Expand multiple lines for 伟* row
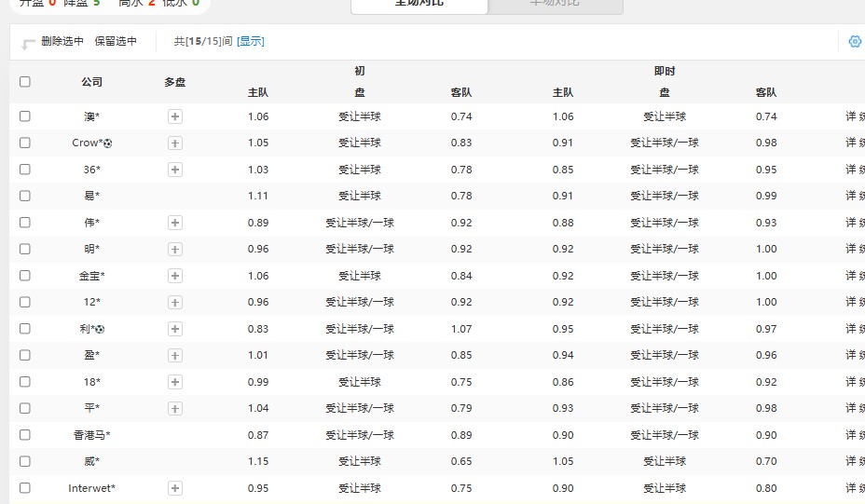The height and width of the screenshot is (504, 865). (x=175, y=223)
